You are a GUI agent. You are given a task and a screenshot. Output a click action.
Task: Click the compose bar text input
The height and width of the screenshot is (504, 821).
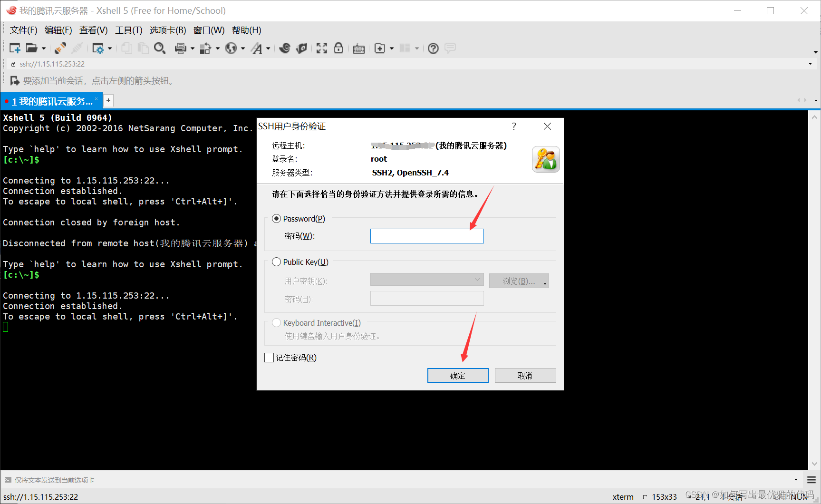click(402, 480)
